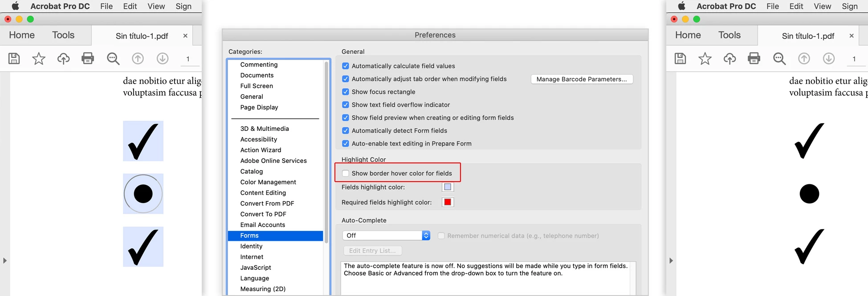Click zoom-out search icon in right window
This screenshot has width=868, height=296.
pyautogui.click(x=779, y=59)
